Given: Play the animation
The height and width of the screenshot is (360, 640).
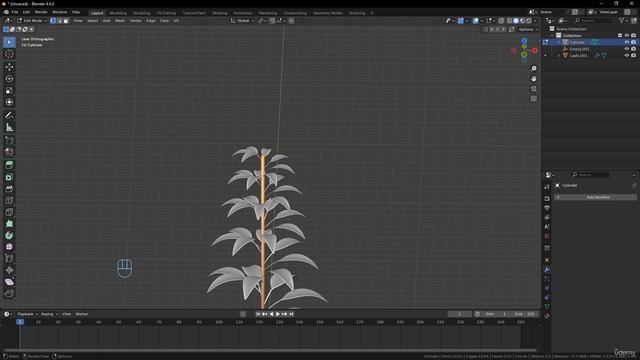Looking at the screenshot, I should click(278, 314).
